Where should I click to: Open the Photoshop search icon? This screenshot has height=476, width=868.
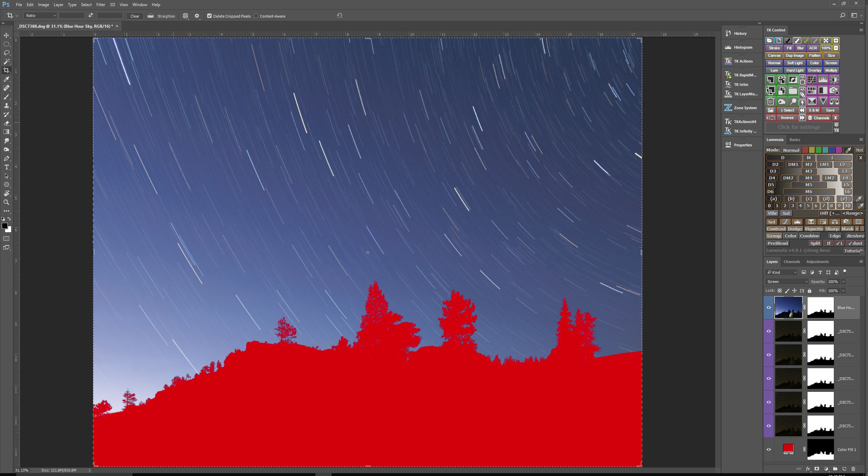(x=843, y=16)
